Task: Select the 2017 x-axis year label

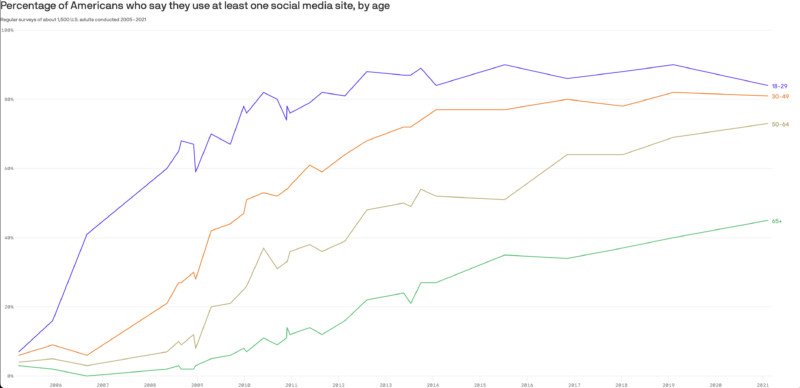Action: coord(574,384)
